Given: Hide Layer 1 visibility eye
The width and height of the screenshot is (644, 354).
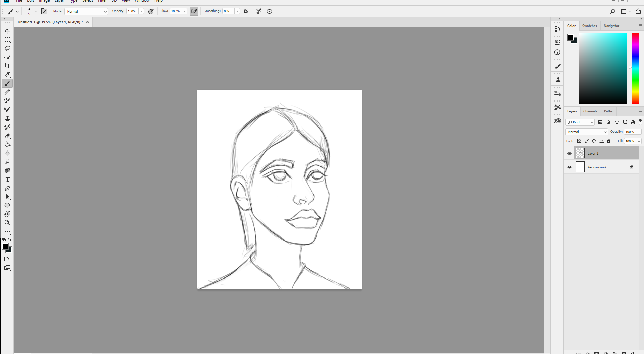Looking at the screenshot, I should click(x=569, y=154).
